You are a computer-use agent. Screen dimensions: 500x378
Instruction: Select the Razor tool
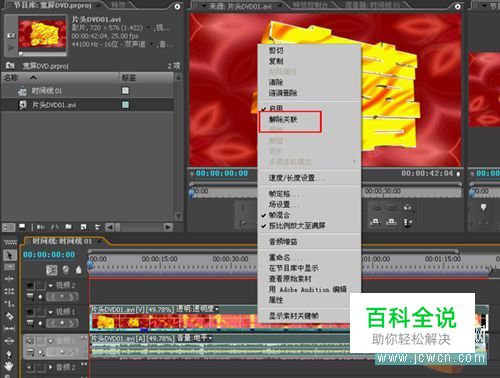[9, 316]
